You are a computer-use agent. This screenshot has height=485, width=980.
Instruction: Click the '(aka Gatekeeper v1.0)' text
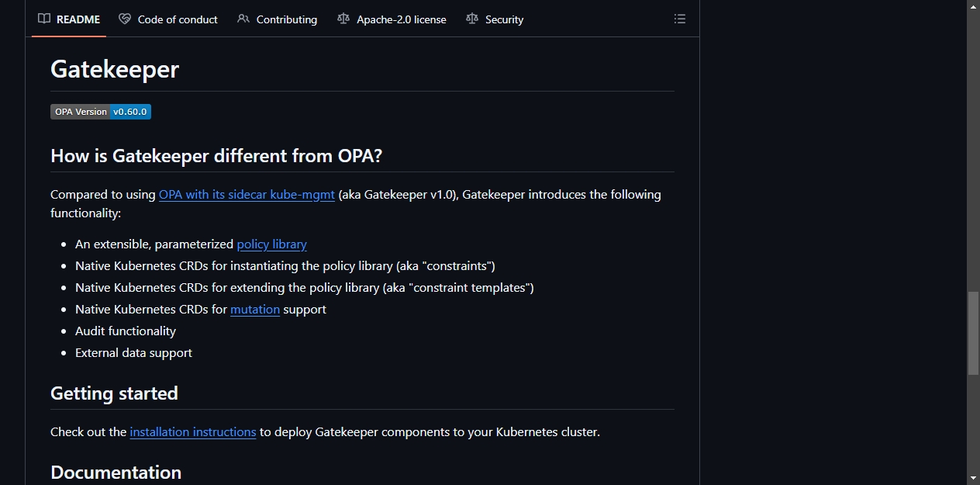399,195
